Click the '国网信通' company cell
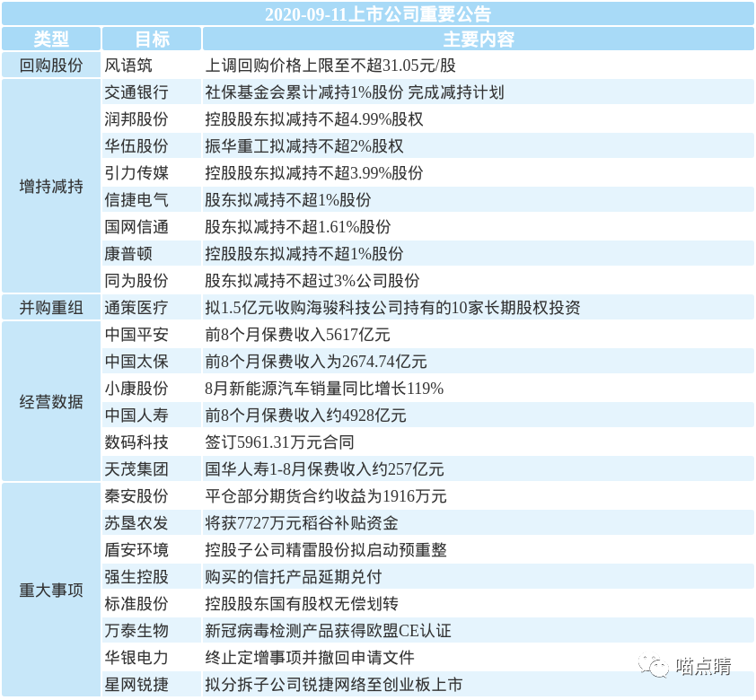This screenshot has height=700, width=756. pyautogui.click(x=152, y=226)
